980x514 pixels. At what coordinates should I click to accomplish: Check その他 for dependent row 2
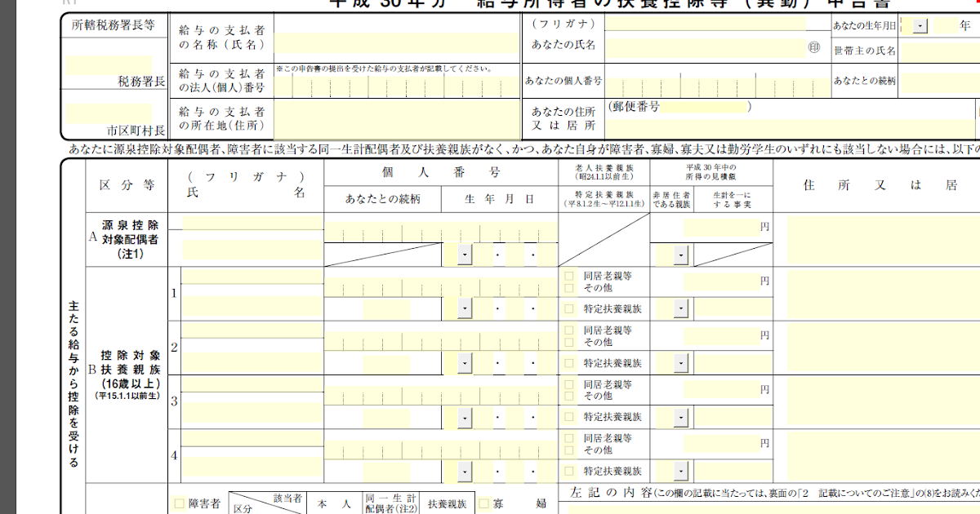pos(569,343)
